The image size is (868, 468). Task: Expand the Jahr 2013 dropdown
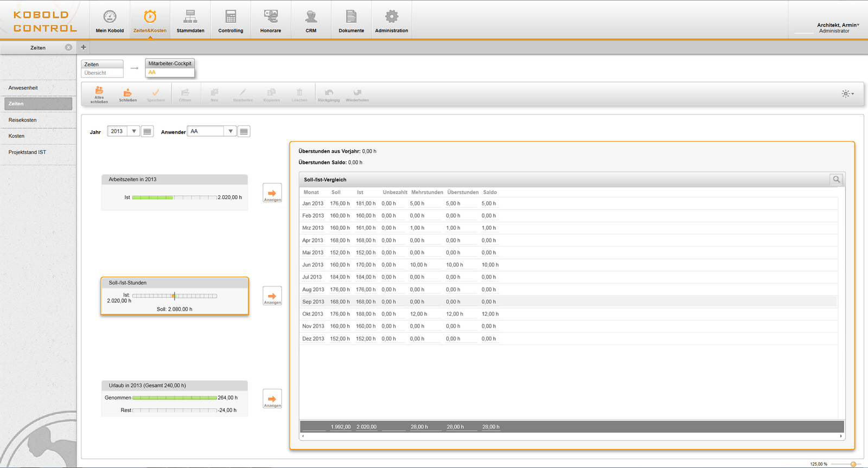pyautogui.click(x=134, y=131)
